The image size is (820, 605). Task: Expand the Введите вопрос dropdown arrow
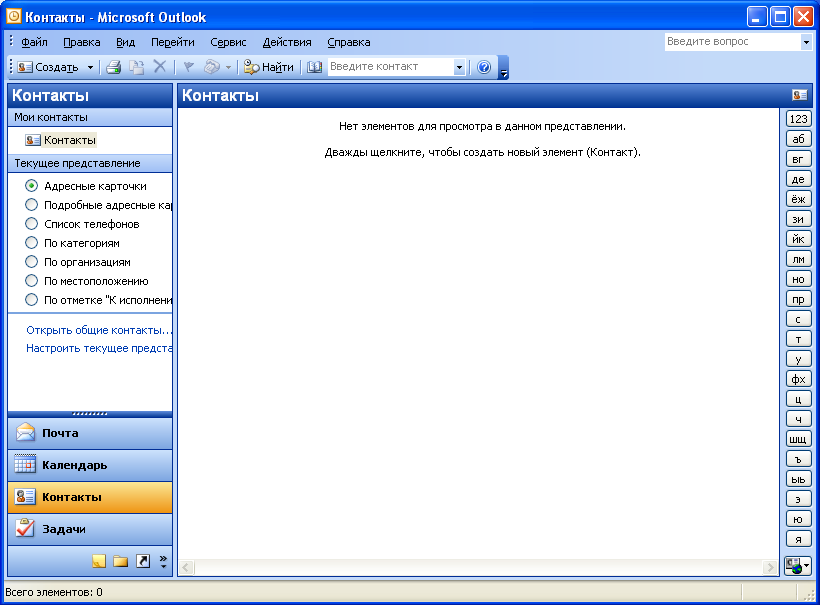pyautogui.click(x=806, y=42)
